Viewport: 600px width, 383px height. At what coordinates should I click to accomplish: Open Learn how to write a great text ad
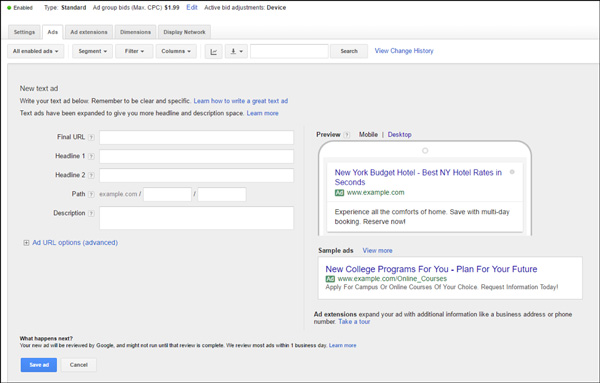tap(241, 101)
